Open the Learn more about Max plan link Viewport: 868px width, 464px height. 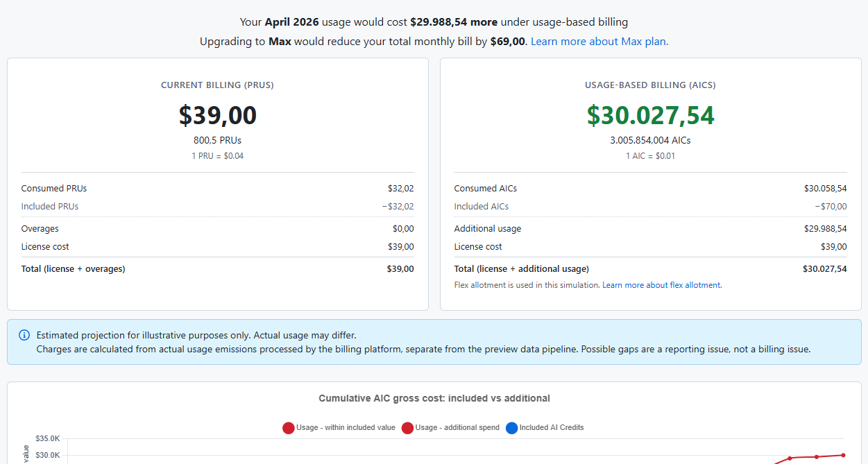(x=599, y=42)
